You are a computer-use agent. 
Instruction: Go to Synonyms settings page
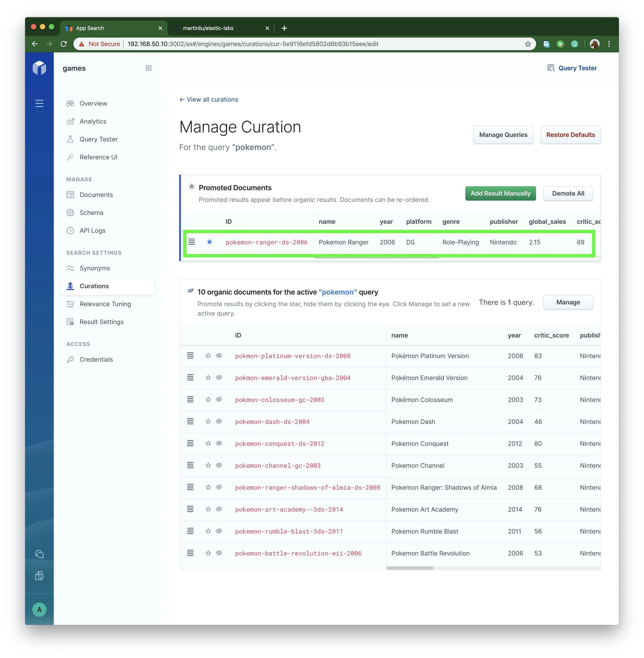click(95, 268)
